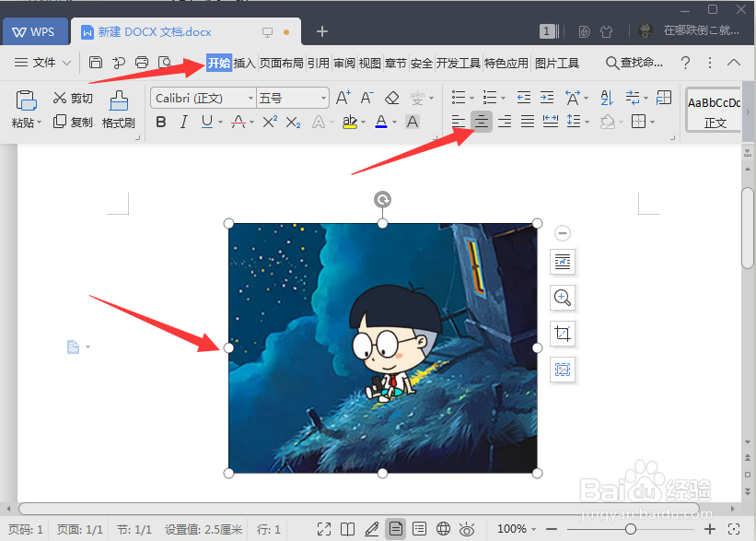Select page layout view in status bar

[395, 529]
